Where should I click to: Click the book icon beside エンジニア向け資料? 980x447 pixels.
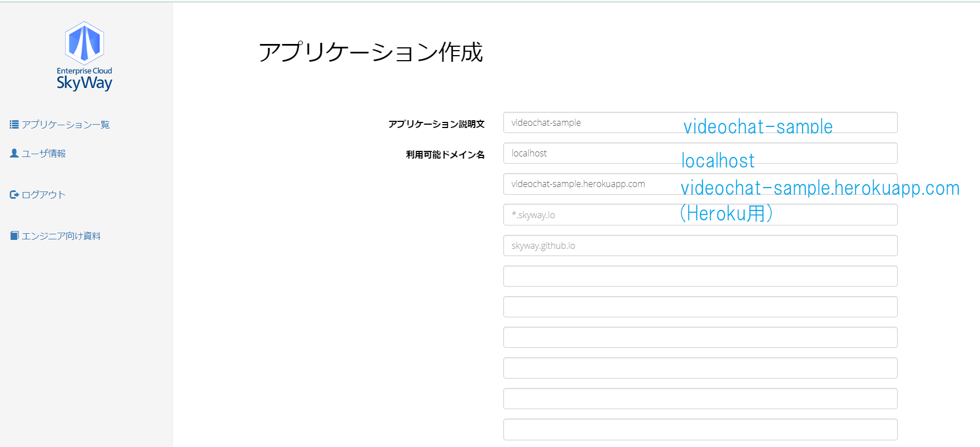pyautogui.click(x=14, y=236)
